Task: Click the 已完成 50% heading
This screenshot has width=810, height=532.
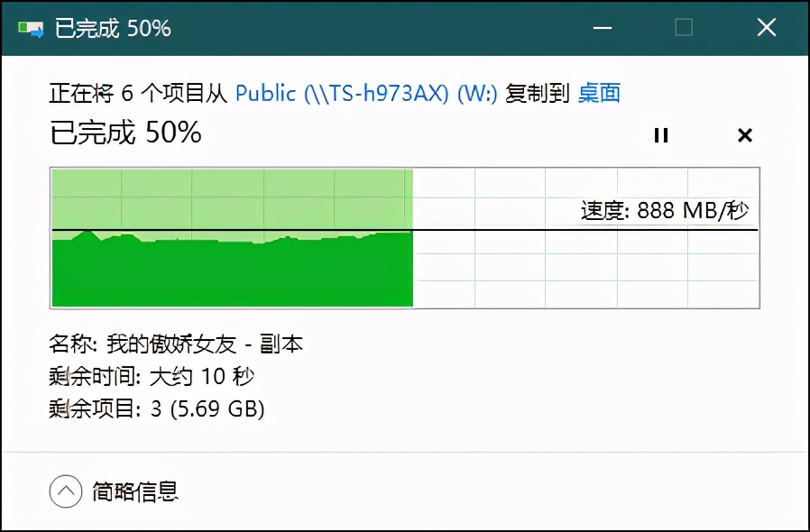Action: (125, 133)
